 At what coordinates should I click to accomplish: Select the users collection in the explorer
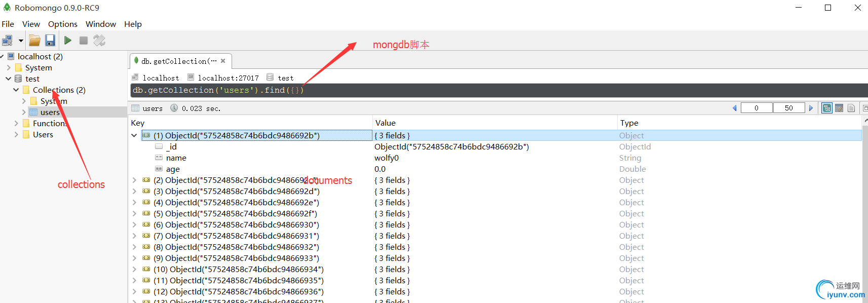point(50,112)
